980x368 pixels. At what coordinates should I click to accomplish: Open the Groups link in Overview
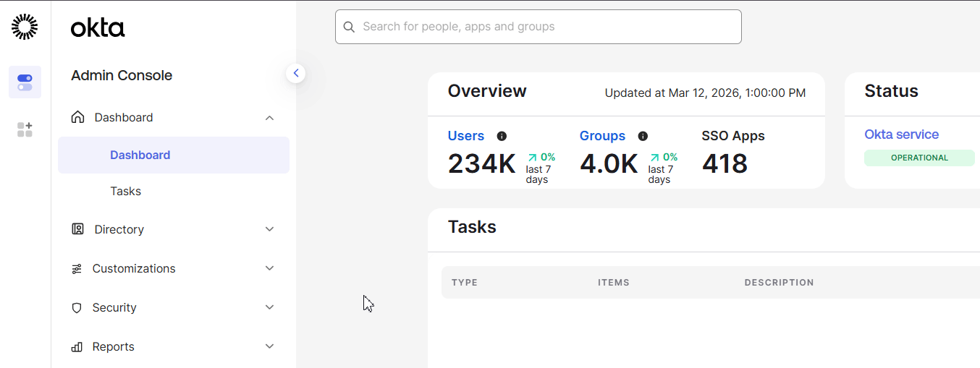[602, 136]
